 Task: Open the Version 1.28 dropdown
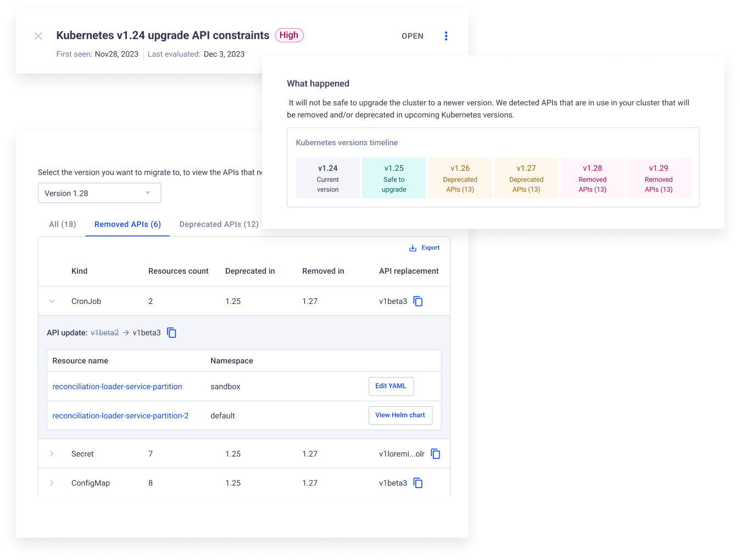click(x=99, y=193)
